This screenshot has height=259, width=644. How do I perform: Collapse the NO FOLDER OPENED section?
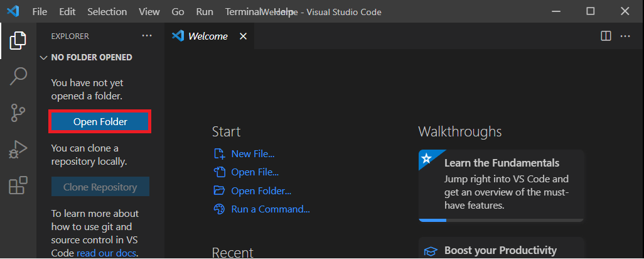(x=43, y=58)
